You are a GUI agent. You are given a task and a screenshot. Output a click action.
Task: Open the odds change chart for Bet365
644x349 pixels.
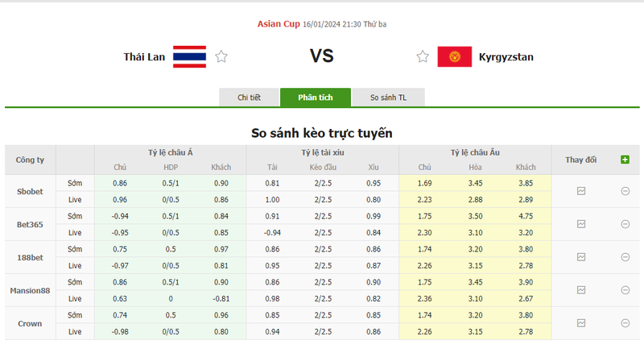pyautogui.click(x=581, y=224)
